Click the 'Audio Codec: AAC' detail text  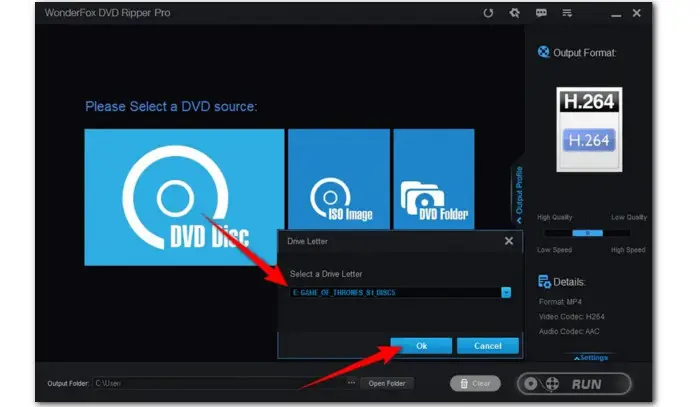coord(569,331)
